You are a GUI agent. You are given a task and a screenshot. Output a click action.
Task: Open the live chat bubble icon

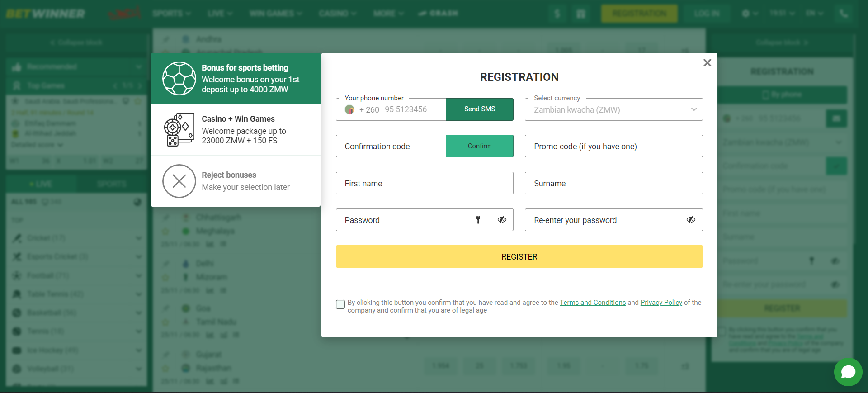[848, 372]
